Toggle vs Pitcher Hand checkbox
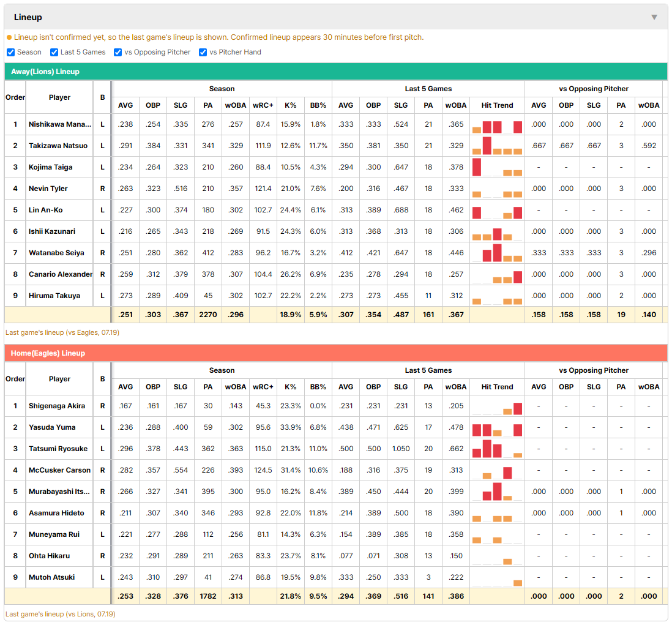This screenshot has width=672, height=625. point(203,52)
